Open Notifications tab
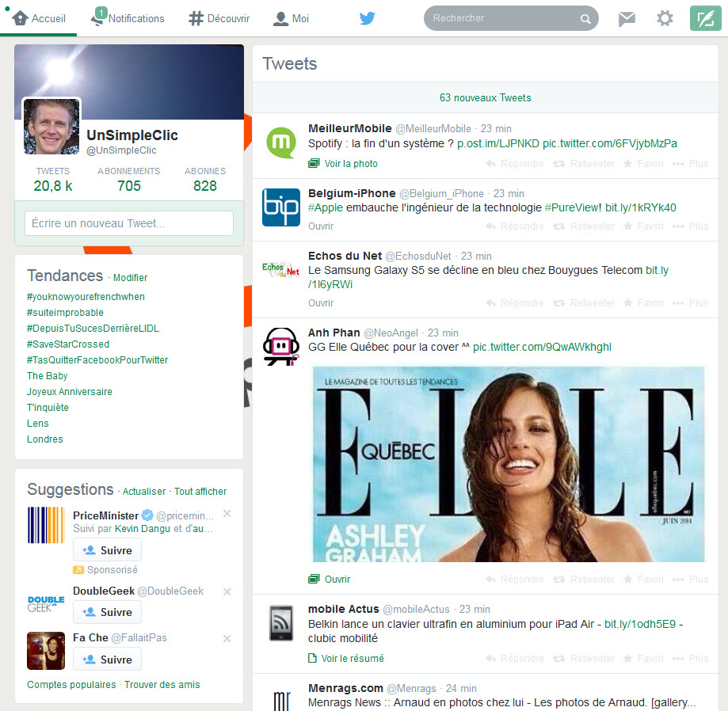This screenshot has height=711, width=728. point(128,17)
